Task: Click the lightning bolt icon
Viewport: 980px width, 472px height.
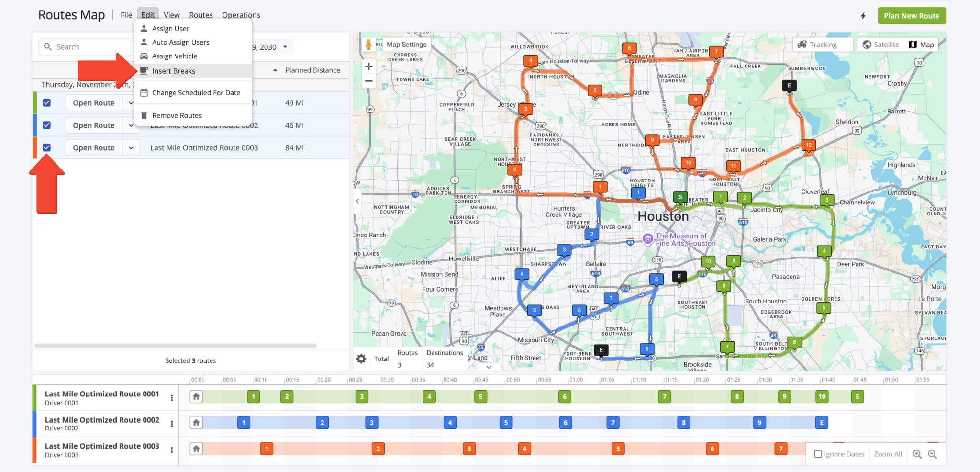Action: (863, 16)
